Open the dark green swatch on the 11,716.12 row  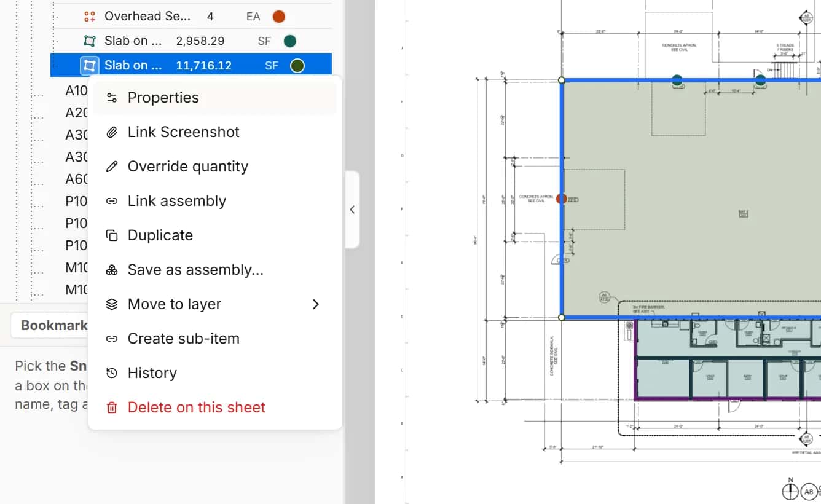tap(297, 66)
